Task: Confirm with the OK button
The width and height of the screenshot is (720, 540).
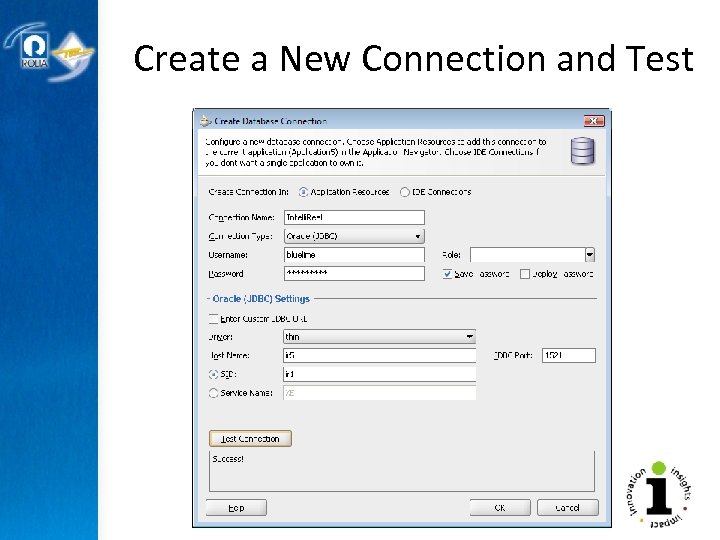Action: [x=500, y=508]
